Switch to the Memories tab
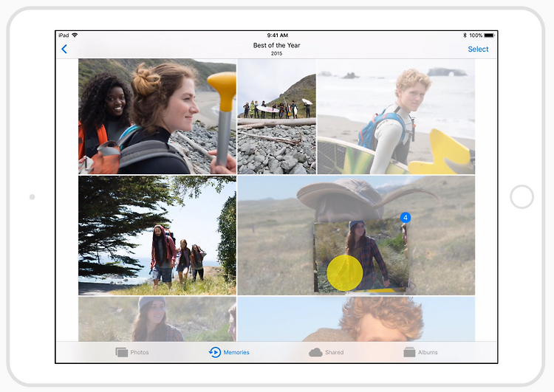 point(229,352)
